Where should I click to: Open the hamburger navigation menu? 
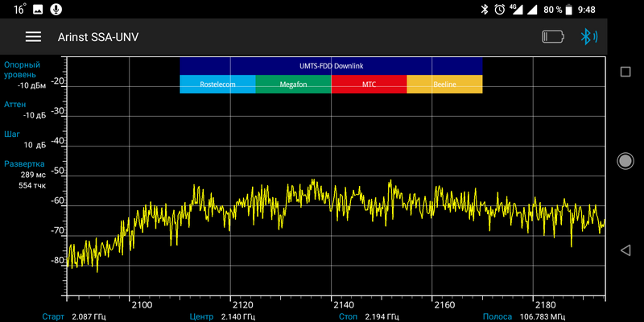point(33,37)
